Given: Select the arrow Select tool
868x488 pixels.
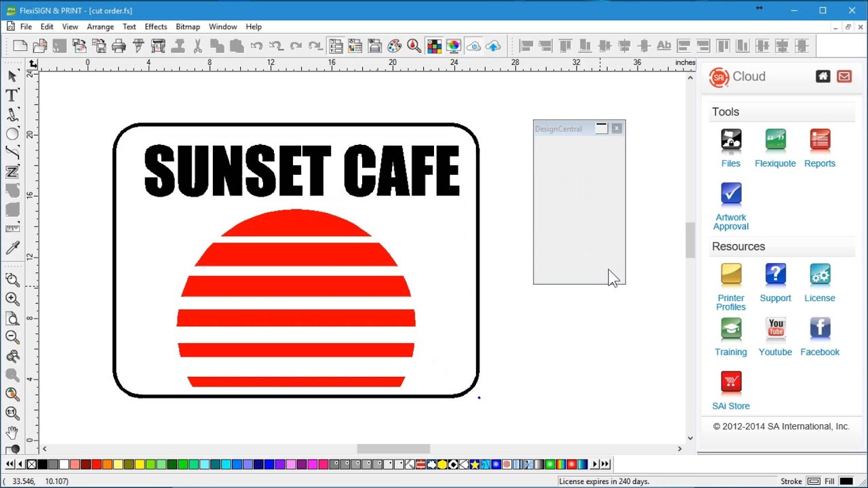Looking at the screenshot, I should (12, 76).
